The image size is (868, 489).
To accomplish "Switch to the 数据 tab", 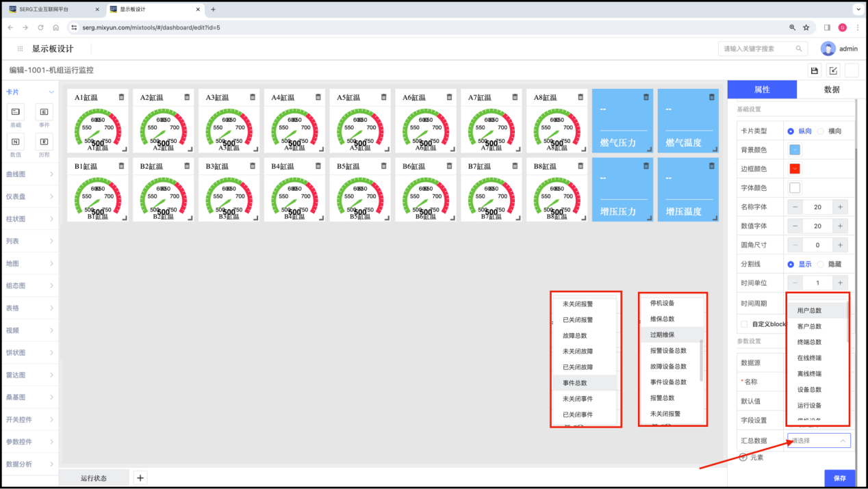I will pos(832,90).
